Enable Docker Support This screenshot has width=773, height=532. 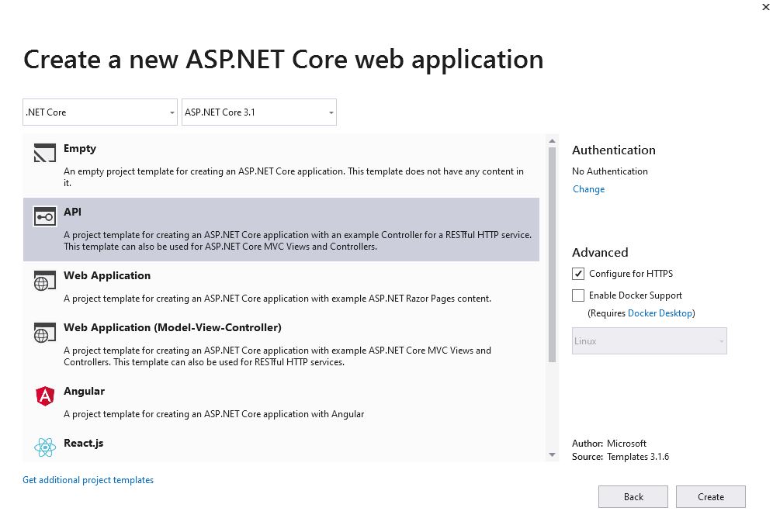578,295
